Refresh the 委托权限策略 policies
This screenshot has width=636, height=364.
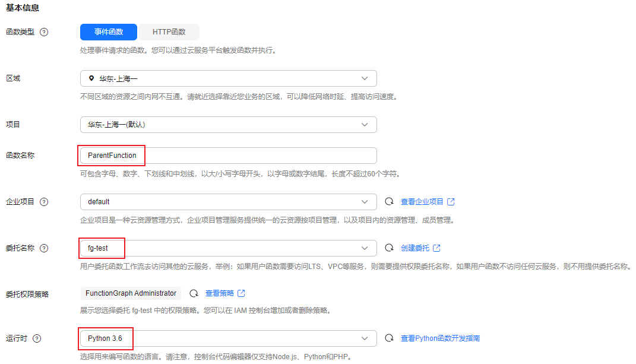[194, 293]
